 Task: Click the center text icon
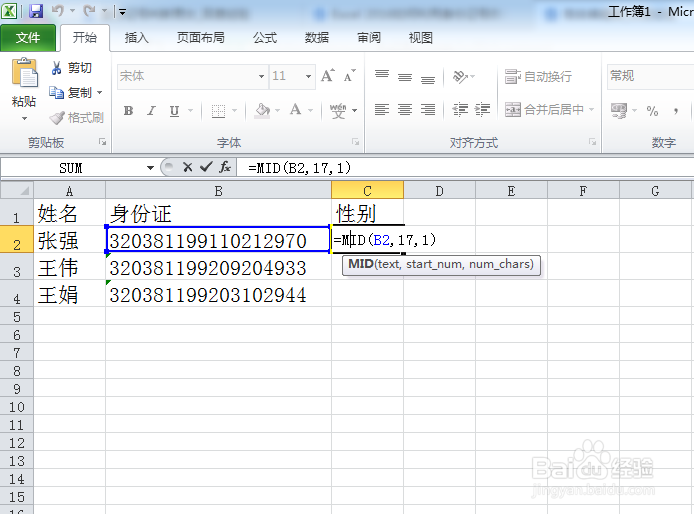click(405, 109)
